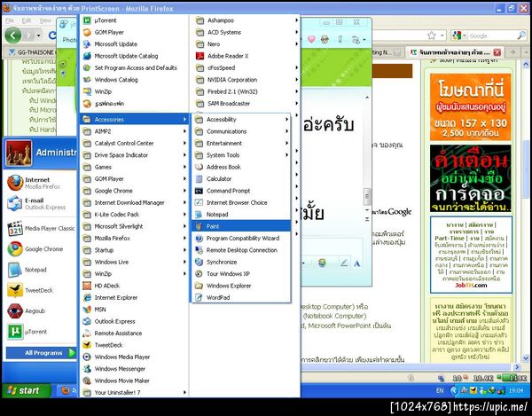The image size is (532, 416).
Task: Open the Accessories menu entry
Action: coord(134,120)
